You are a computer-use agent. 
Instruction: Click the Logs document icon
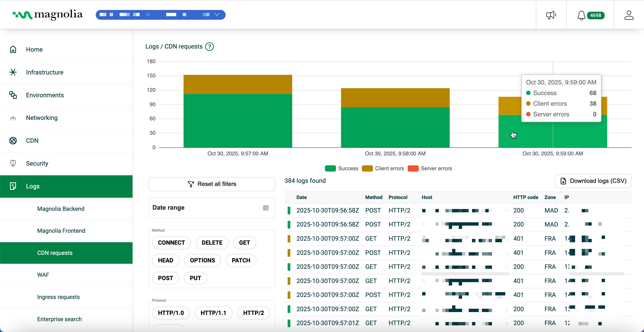pyautogui.click(x=13, y=186)
